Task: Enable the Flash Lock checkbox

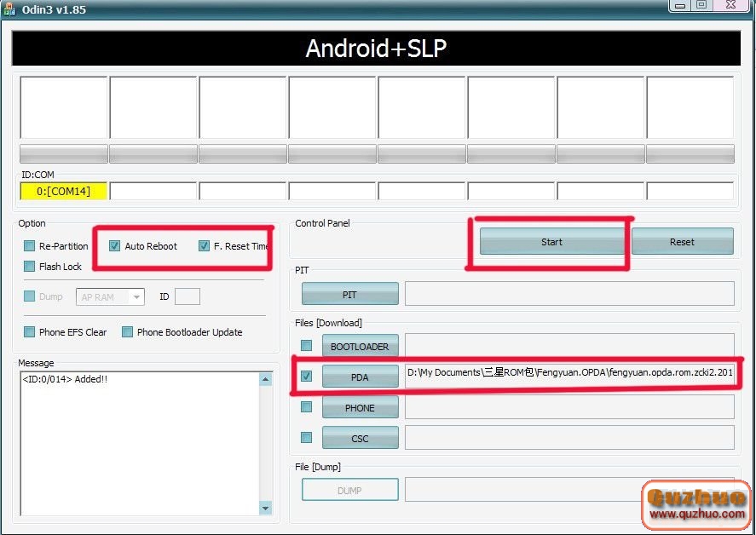Action: (30, 267)
